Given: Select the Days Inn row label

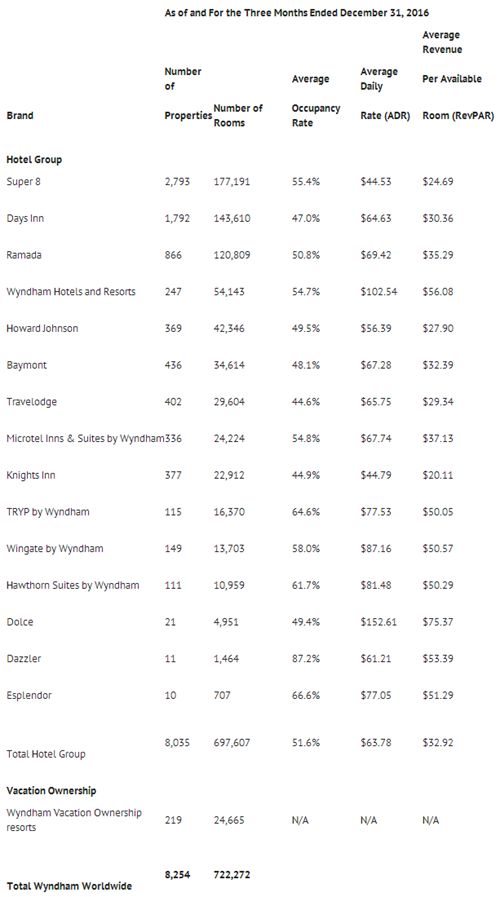Looking at the screenshot, I should click(25, 219).
